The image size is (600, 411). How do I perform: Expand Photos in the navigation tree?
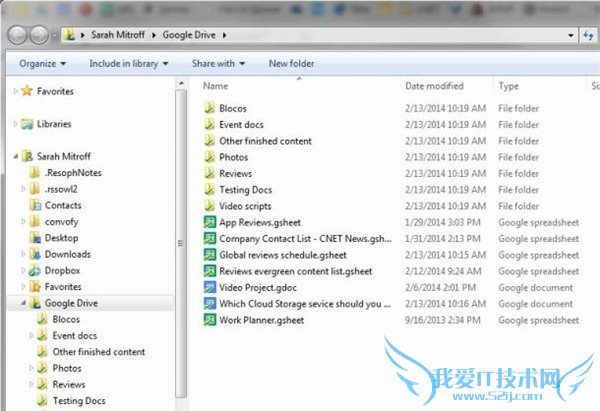coord(31,368)
